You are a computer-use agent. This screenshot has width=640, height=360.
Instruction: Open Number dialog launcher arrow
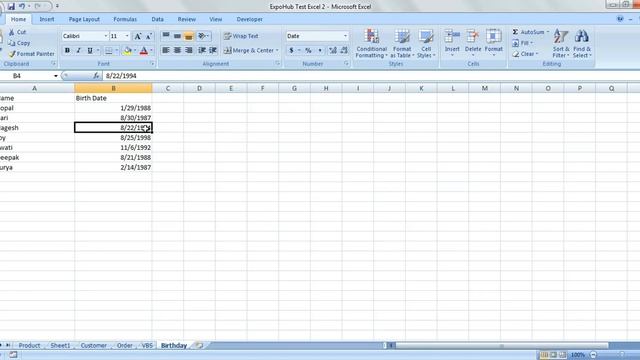coord(347,64)
